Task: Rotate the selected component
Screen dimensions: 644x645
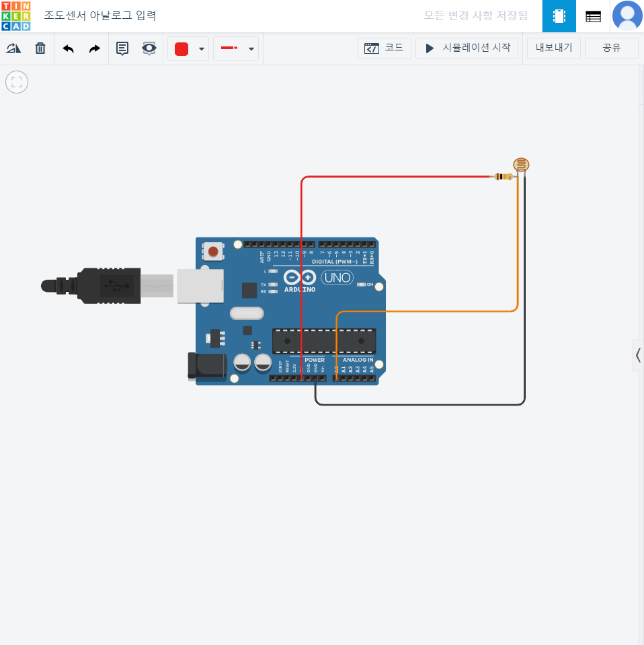Action: (x=13, y=48)
